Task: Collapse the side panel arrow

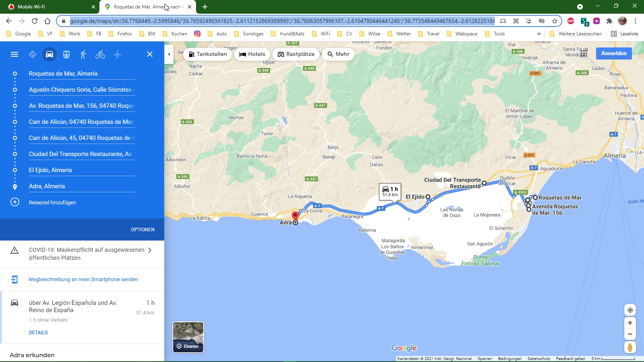Action: [x=169, y=54]
